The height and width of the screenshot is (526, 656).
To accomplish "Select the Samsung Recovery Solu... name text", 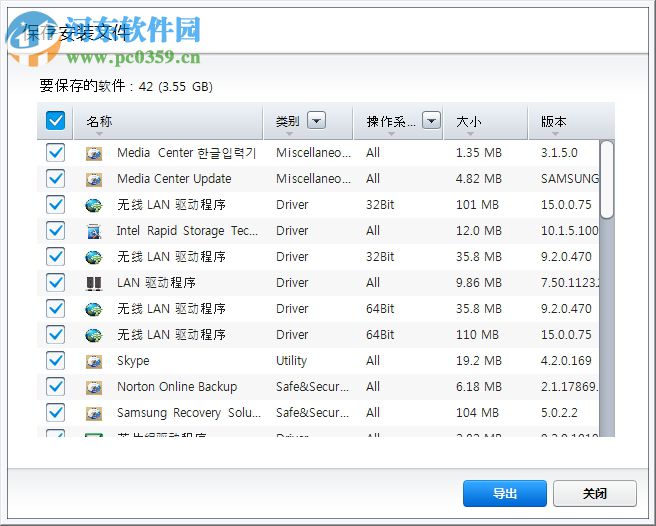I will pyautogui.click(x=189, y=413).
